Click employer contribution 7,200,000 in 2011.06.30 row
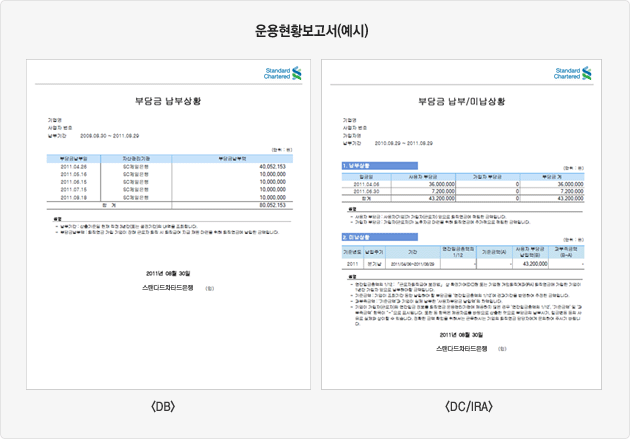This screenshot has width=630, height=439. pyautogui.click(x=443, y=191)
